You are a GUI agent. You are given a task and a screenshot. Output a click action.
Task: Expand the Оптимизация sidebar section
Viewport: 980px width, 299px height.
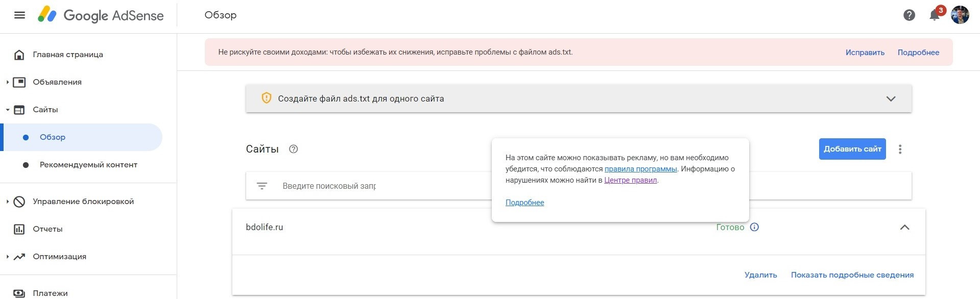(8, 257)
